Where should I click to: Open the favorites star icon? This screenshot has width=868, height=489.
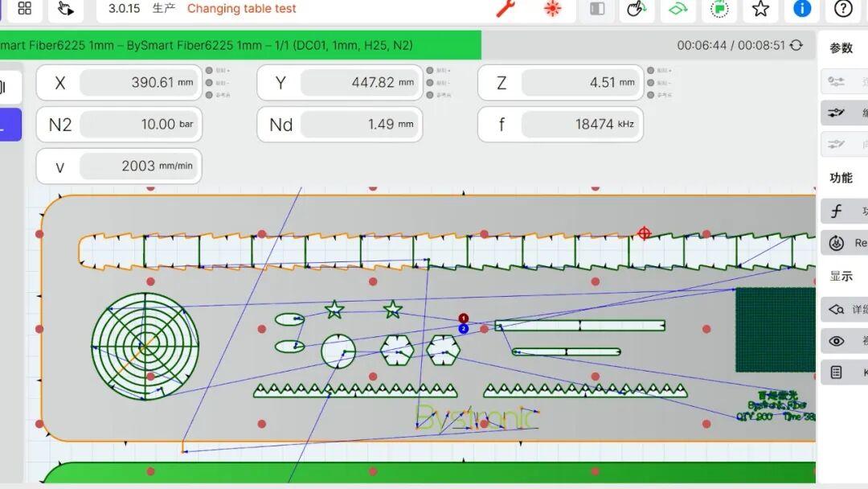coord(760,9)
